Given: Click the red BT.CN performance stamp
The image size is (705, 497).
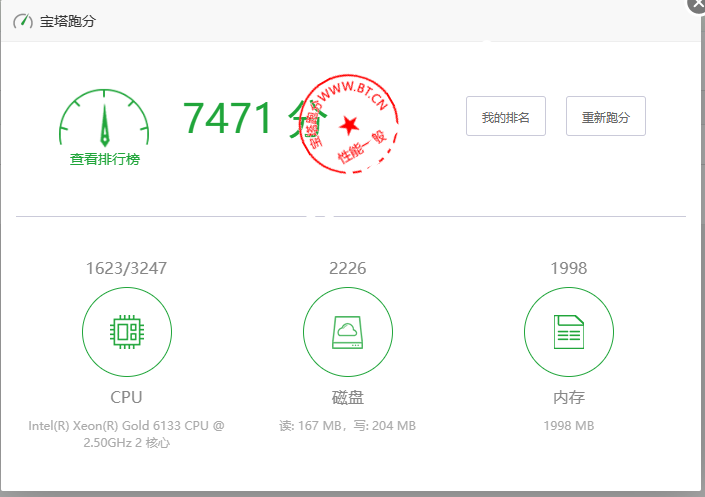Looking at the screenshot, I should point(349,124).
